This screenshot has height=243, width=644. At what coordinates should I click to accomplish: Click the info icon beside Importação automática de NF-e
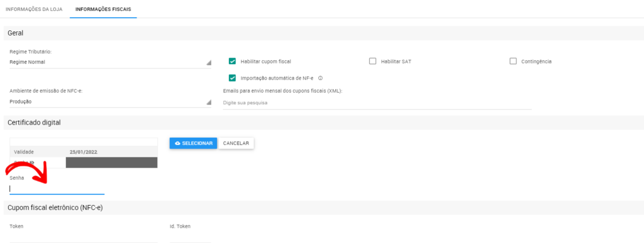(x=320, y=78)
